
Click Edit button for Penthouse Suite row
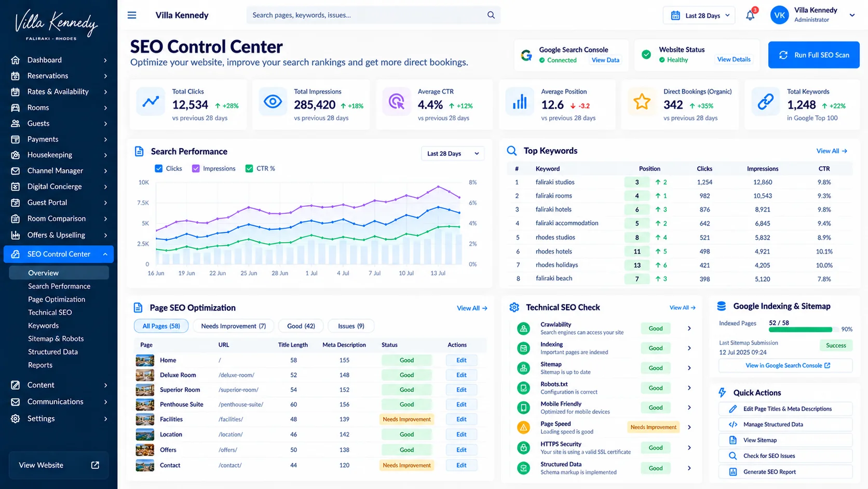pos(461,404)
